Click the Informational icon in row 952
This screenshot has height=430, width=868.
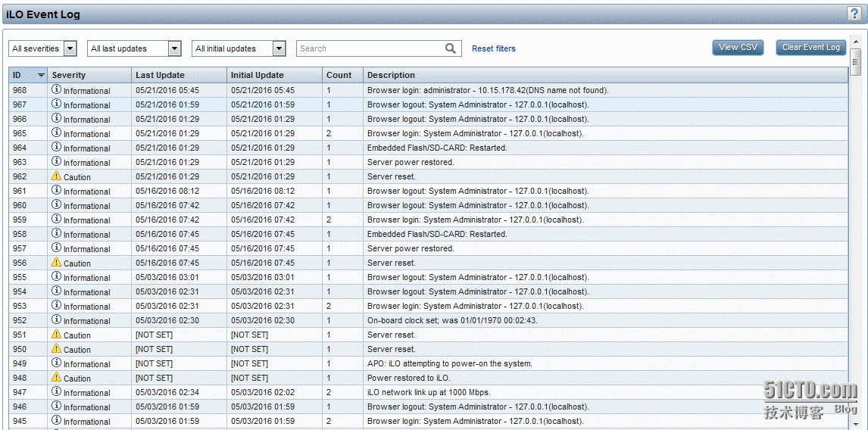57,319
